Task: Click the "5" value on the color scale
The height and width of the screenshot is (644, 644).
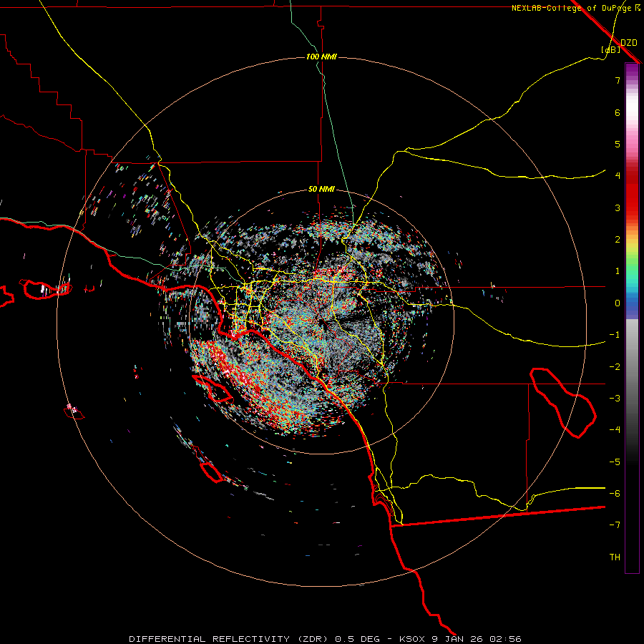Action: [x=618, y=144]
